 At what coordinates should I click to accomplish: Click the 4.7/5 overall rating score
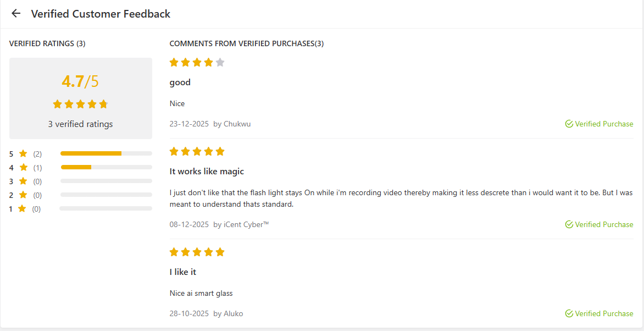click(80, 81)
